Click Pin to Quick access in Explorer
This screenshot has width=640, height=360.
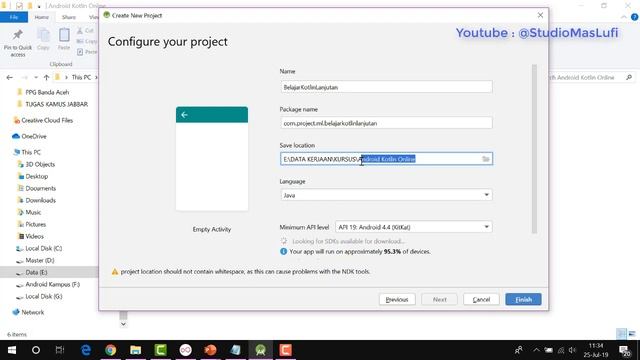(x=18, y=43)
